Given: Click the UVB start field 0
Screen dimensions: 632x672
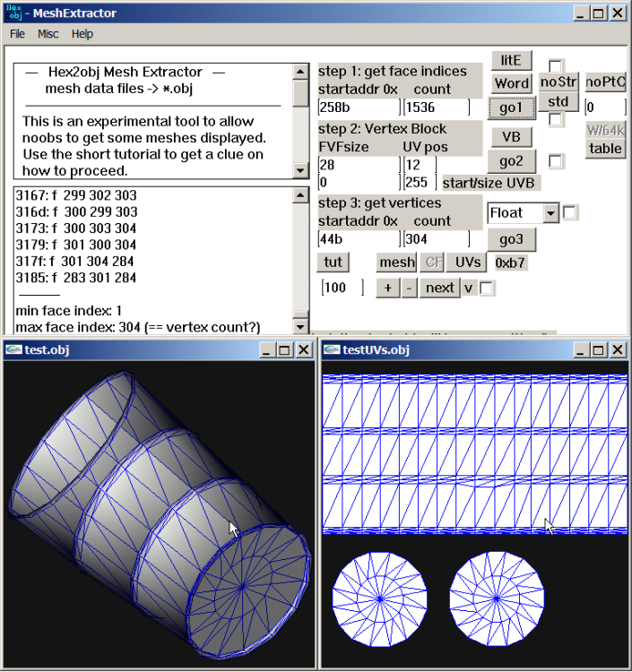Looking at the screenshot, I should tap(359, 183).
